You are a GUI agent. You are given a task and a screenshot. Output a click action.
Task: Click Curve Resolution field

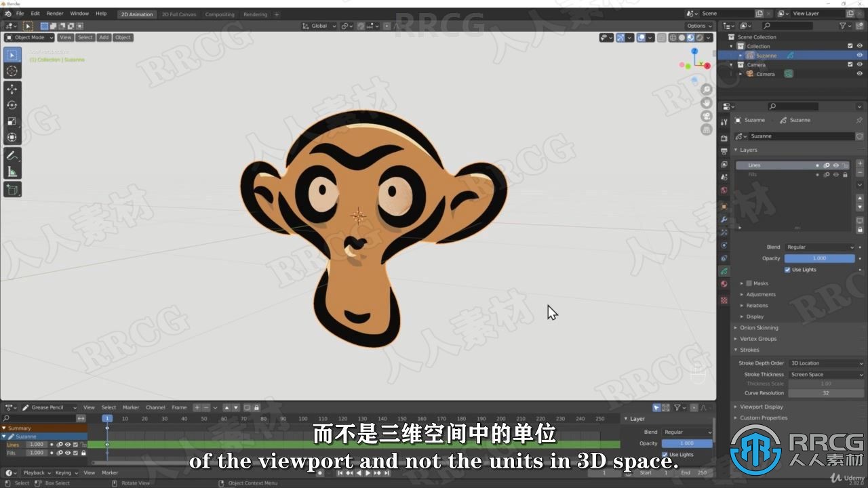[x=826, y=393]
